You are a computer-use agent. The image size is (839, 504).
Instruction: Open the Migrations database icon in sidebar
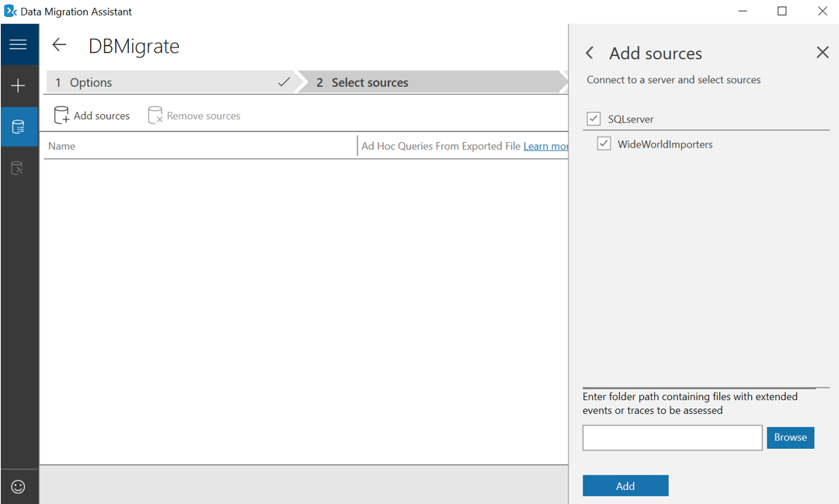(x=18, y=168)
